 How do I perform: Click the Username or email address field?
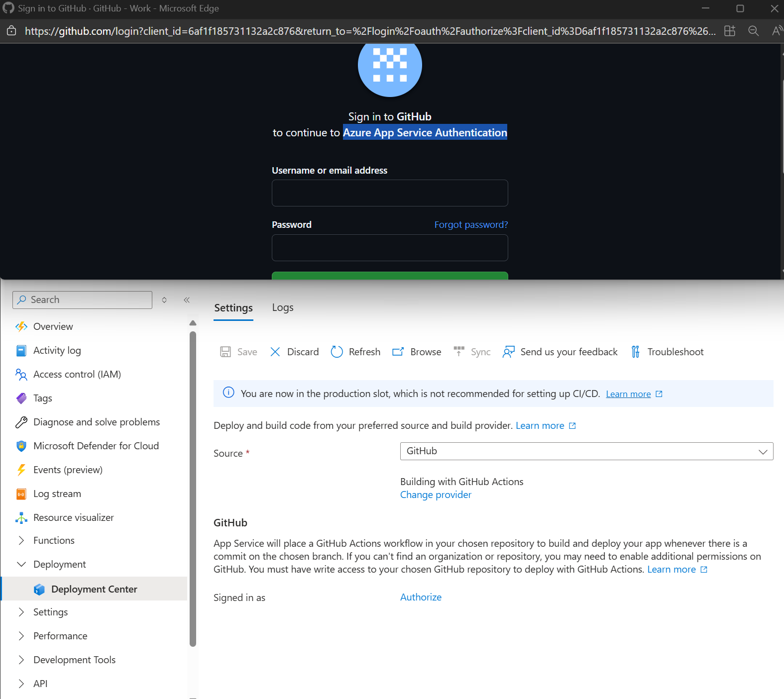[x=390, y=193]
